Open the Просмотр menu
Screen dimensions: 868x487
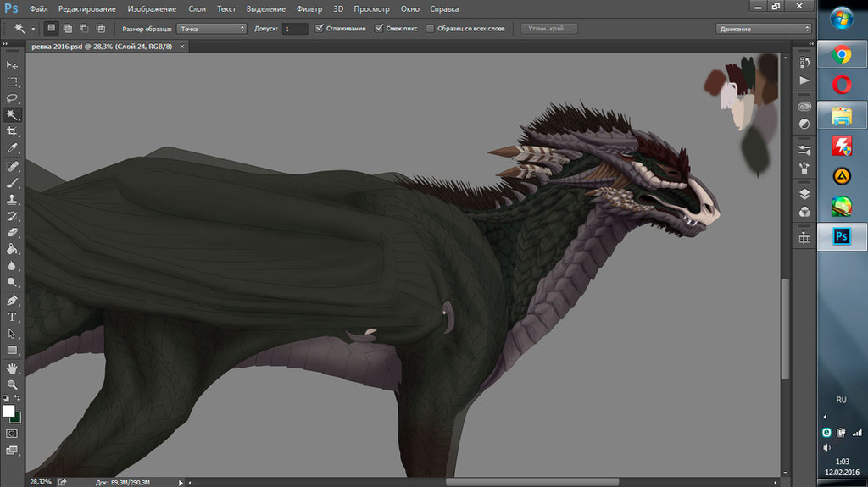(x=371, y=8)
